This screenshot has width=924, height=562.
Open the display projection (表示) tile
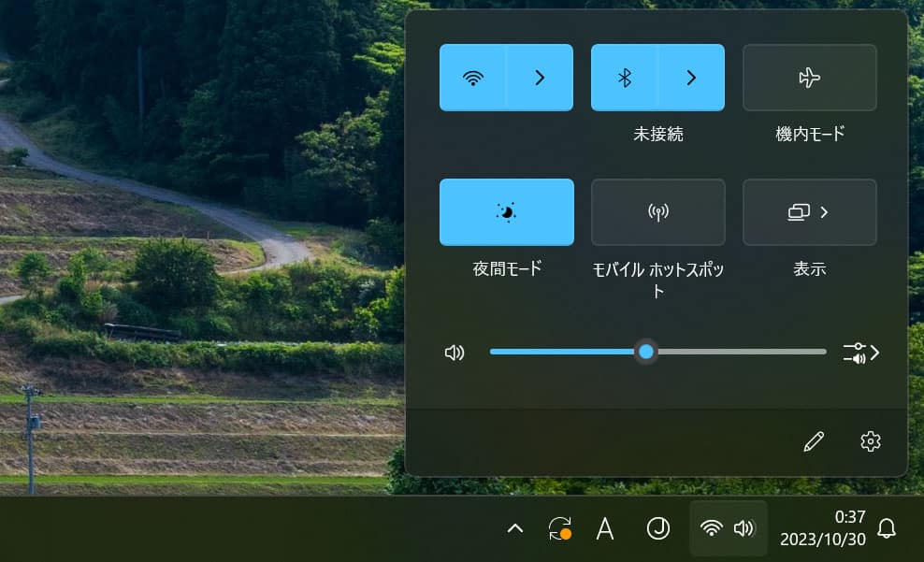[x=810, y=212]
